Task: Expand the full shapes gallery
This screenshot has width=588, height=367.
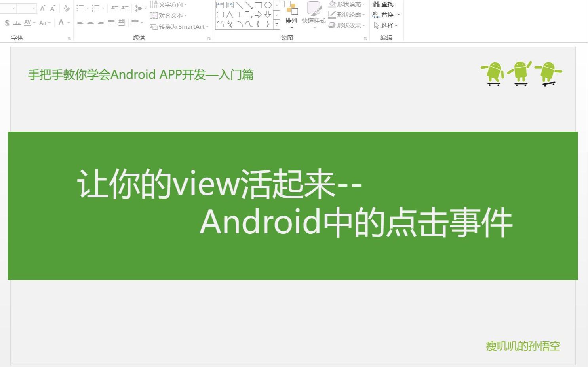Action: pos(277,25)
